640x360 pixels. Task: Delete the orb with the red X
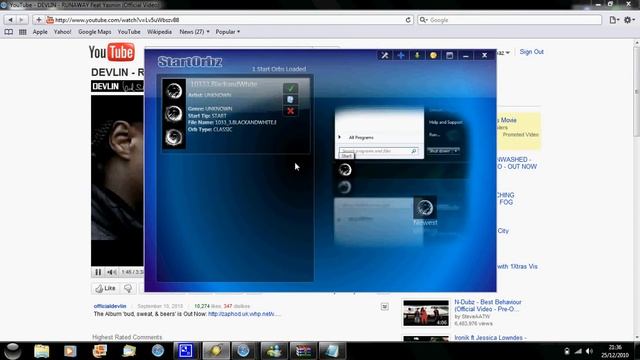coord(290,111)
